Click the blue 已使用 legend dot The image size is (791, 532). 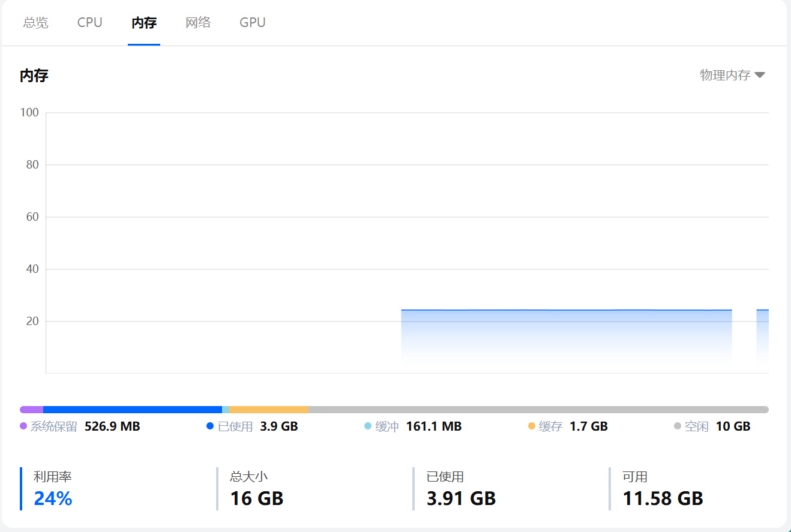(210, 426)
